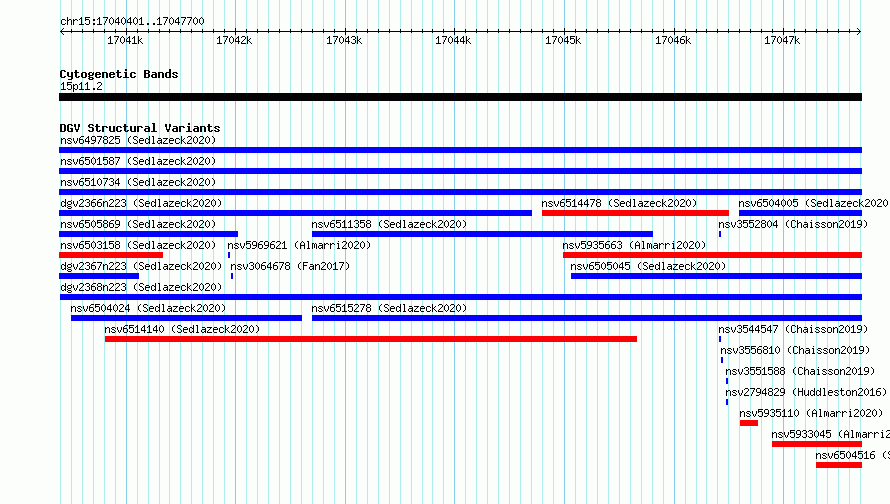
Task: Select the red bar under nsv6514478
Action: [635, 213]
